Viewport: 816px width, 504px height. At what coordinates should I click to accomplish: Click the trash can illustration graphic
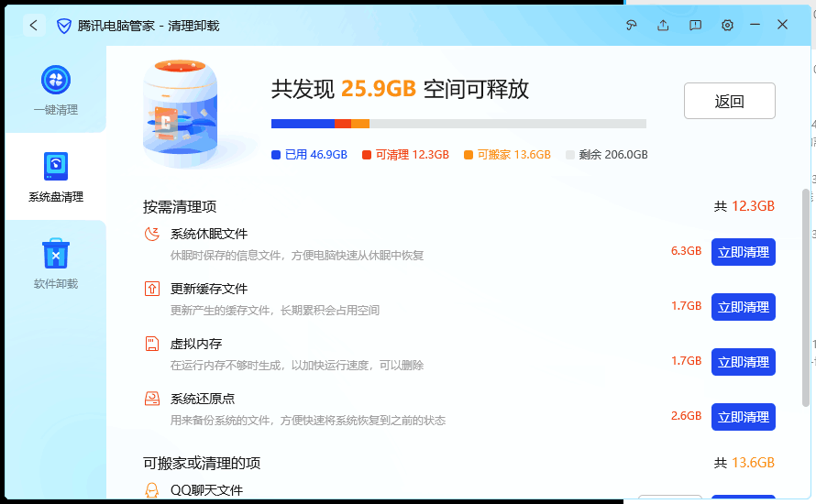point(180,115)
